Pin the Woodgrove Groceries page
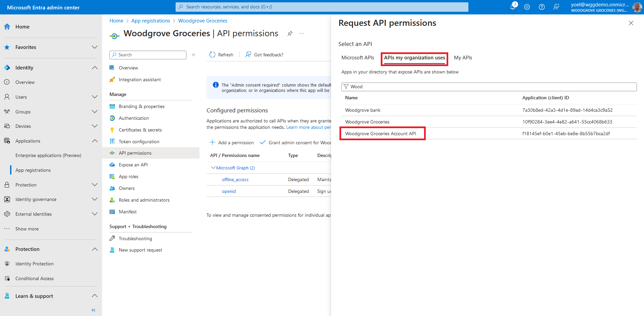 pyautogui.click(x=290, y=34)
